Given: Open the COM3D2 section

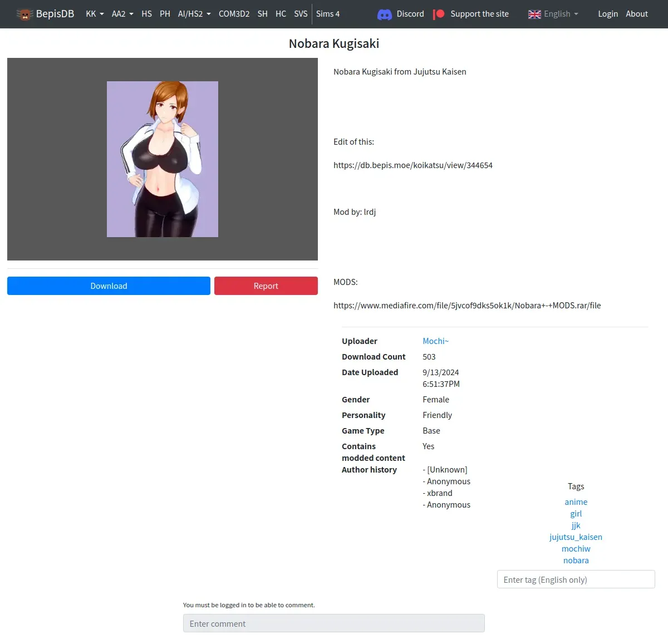Looking at the screenshot, I should click(234, 14).
